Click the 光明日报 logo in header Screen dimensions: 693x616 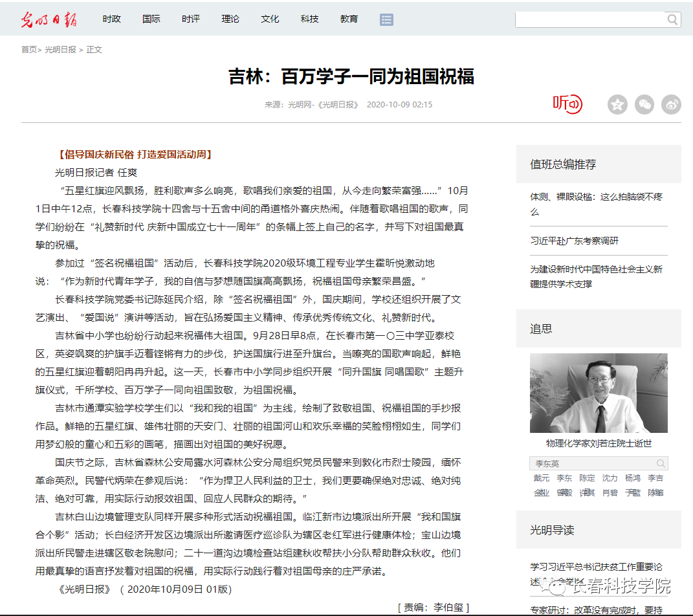(x=49, y=19)
